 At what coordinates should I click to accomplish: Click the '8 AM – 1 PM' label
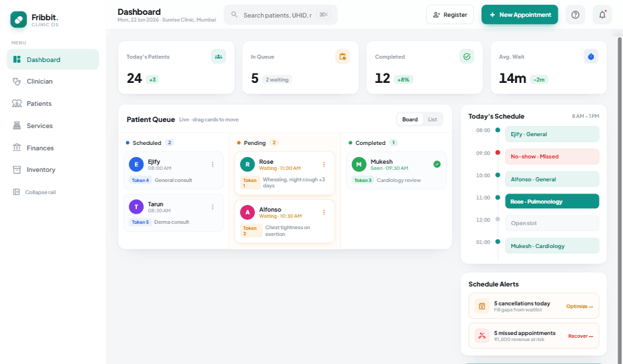tap(585, 117)
